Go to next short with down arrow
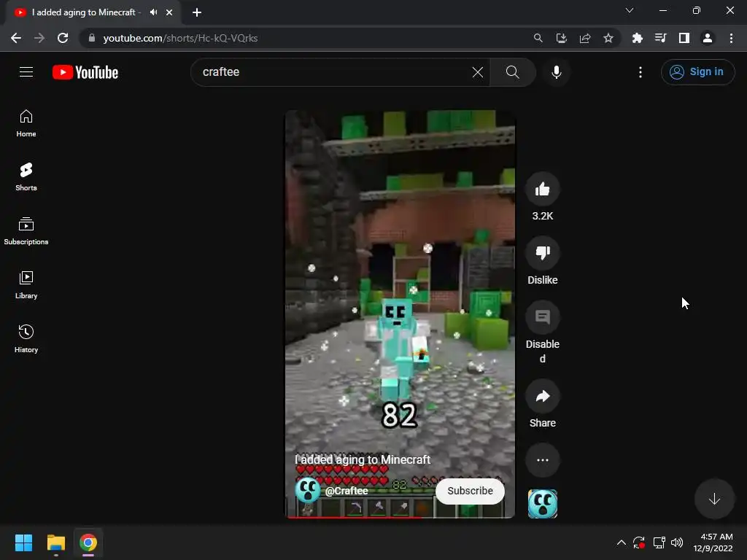This screenshot has height=560, width=747. pyautogui.click(x=714, y=499)
